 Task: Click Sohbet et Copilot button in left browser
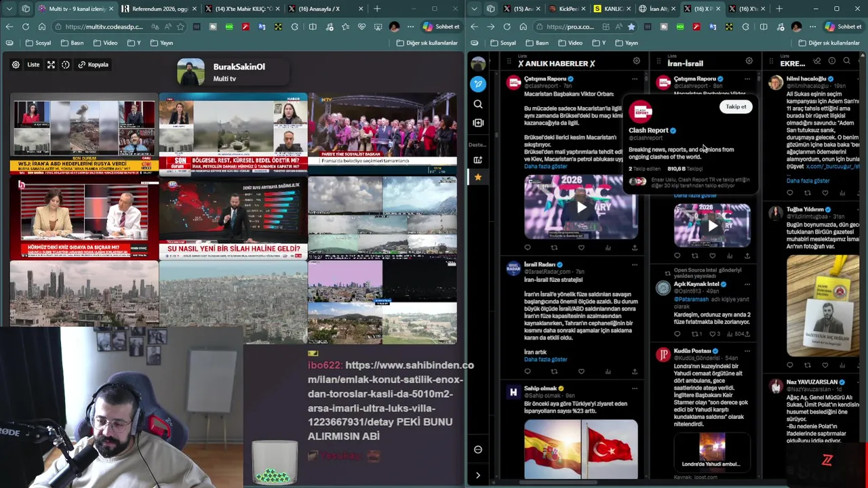(441, 26)
